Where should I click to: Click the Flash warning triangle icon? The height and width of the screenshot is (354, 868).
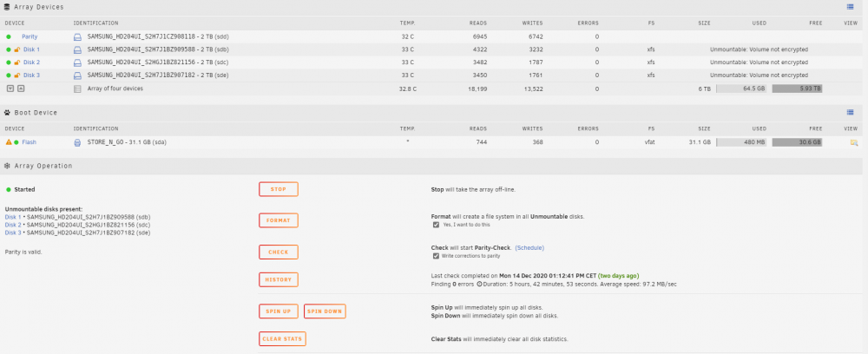(9, 142)
